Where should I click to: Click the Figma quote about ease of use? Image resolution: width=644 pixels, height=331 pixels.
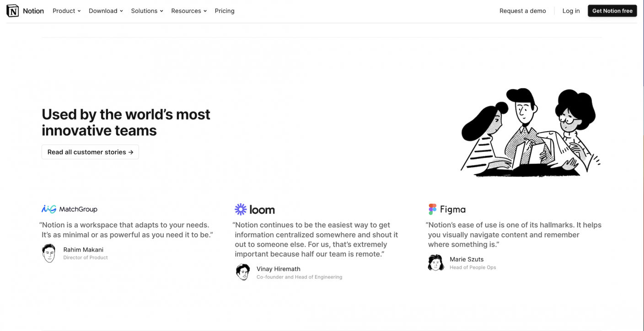512,235
